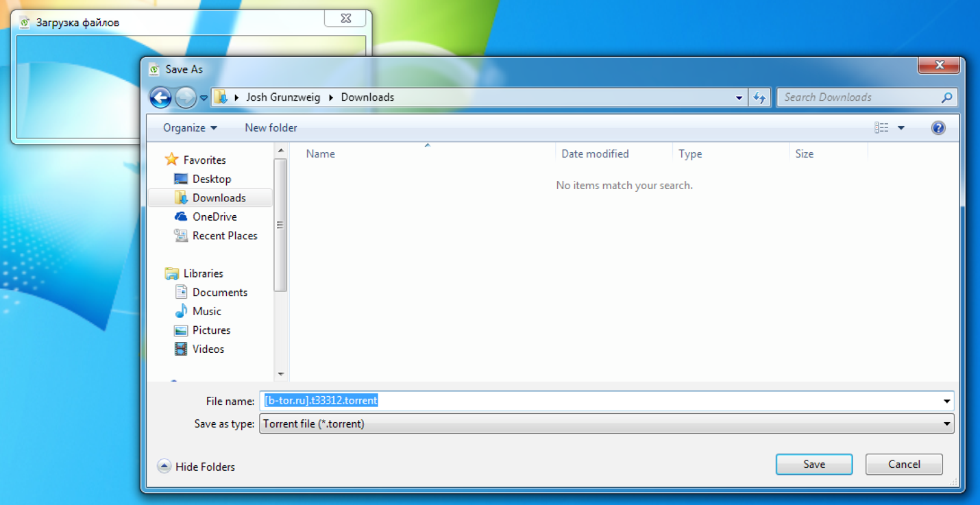The image size is (980, 505).
Task: Open the view options dropdown arrow
Action: pyautogui.click(x=901, y=128)
